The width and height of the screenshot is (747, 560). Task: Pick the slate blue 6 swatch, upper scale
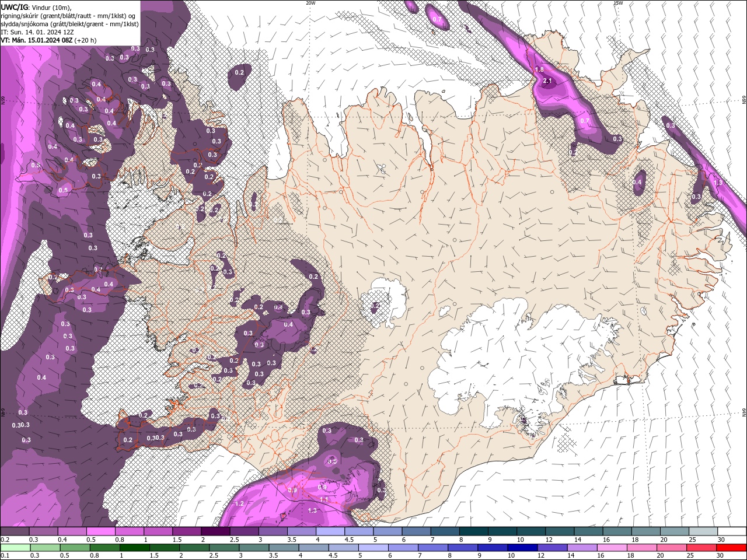click(x=416, y=531)
